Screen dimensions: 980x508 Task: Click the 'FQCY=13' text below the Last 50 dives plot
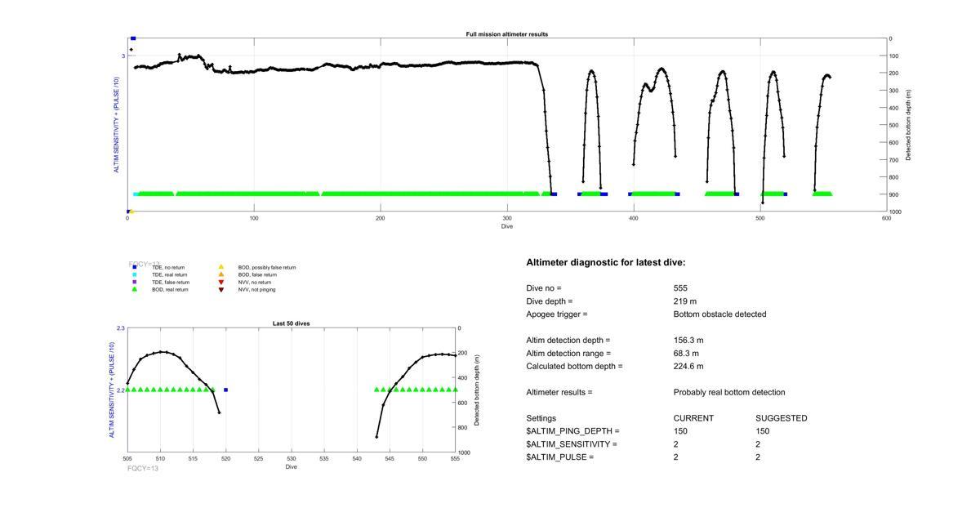click(143, 469)
